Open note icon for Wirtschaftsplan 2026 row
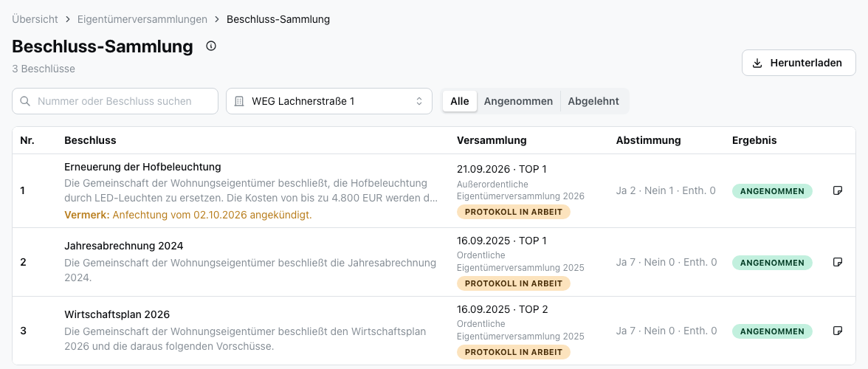The image size is (868, 369). [x=838, y=331]
